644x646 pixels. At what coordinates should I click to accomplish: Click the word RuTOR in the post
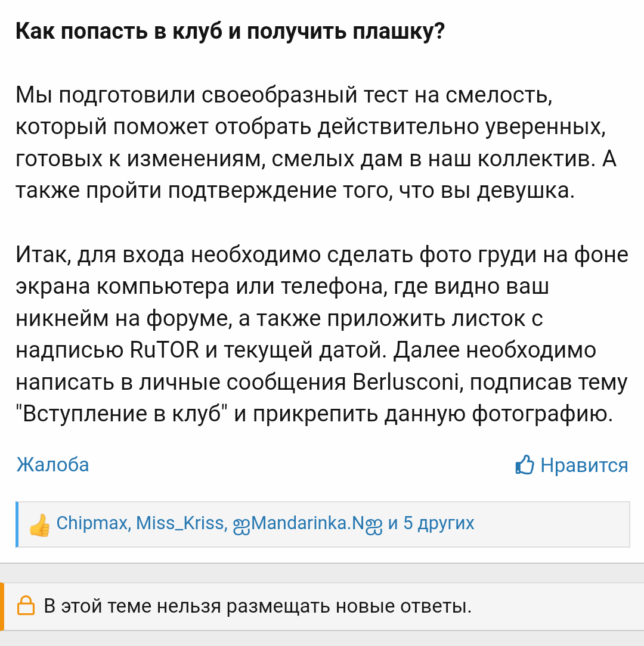tap(164, 350)
